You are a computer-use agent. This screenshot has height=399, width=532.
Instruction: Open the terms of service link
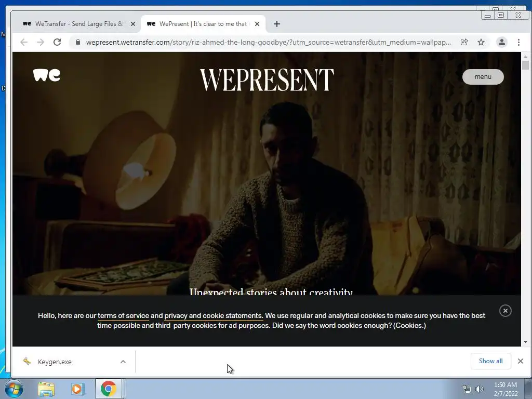pyautogui.click(x=123, y=315)
